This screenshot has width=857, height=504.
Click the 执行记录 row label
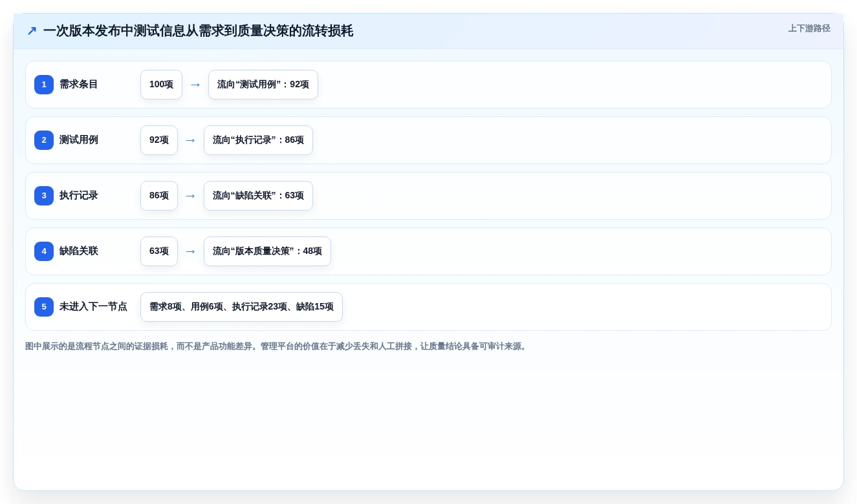tap(79, 196)
